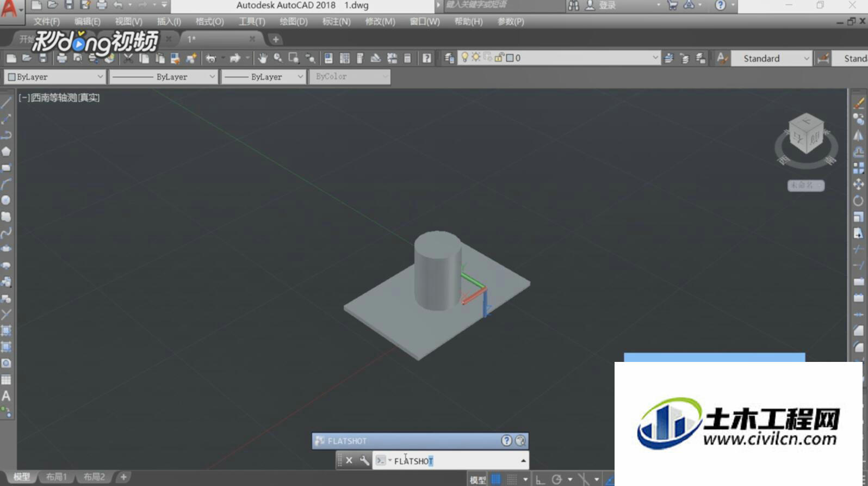The image size is (868, 486).
Task: Click the keyword search box in title bar
Action: click(x=504, y=5)
